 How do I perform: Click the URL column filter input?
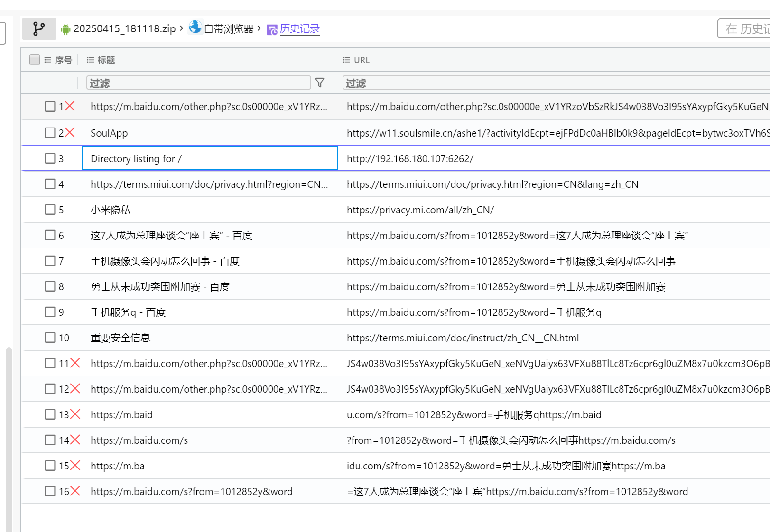(x=556, y=83)
